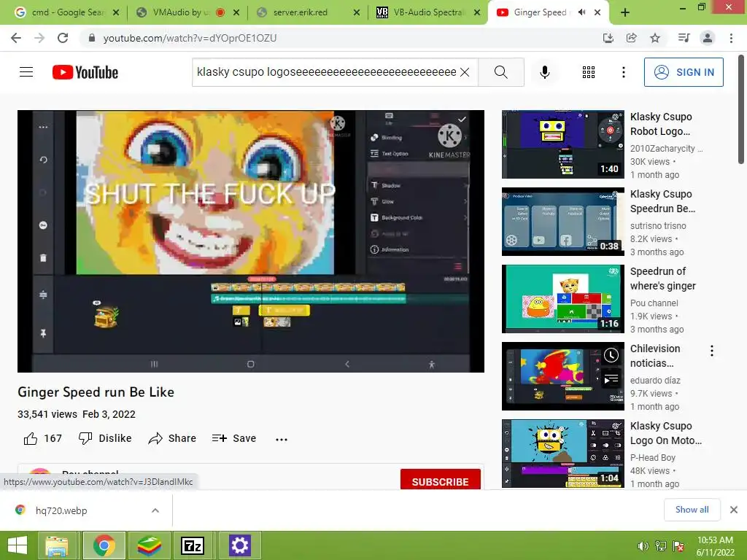Watch later on Chilevision noticias thumbnail

coord(611,355)
